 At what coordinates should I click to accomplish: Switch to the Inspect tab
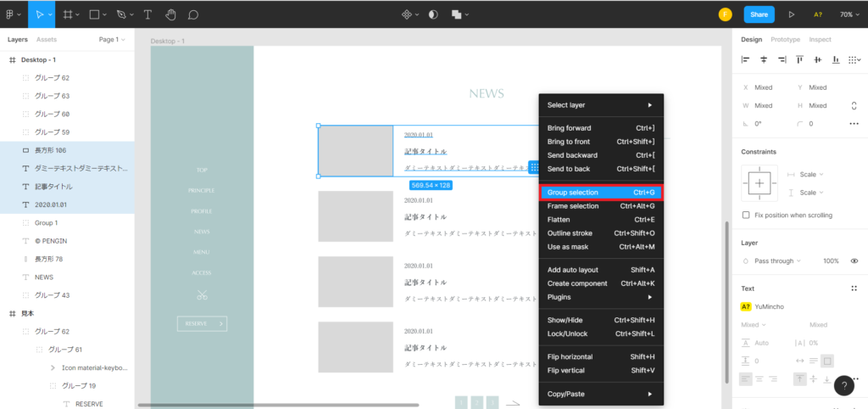[x=820, y=39]
